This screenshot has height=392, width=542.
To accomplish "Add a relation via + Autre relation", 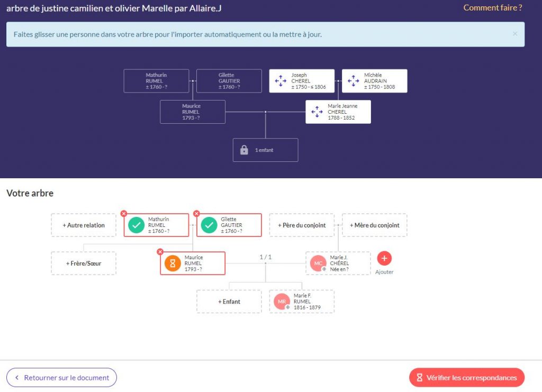I will pos(84,225).
